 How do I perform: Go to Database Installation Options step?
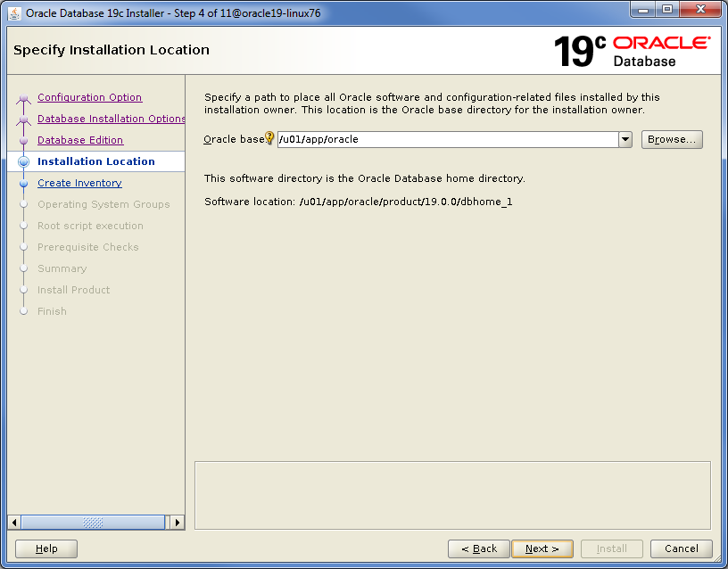111,119
